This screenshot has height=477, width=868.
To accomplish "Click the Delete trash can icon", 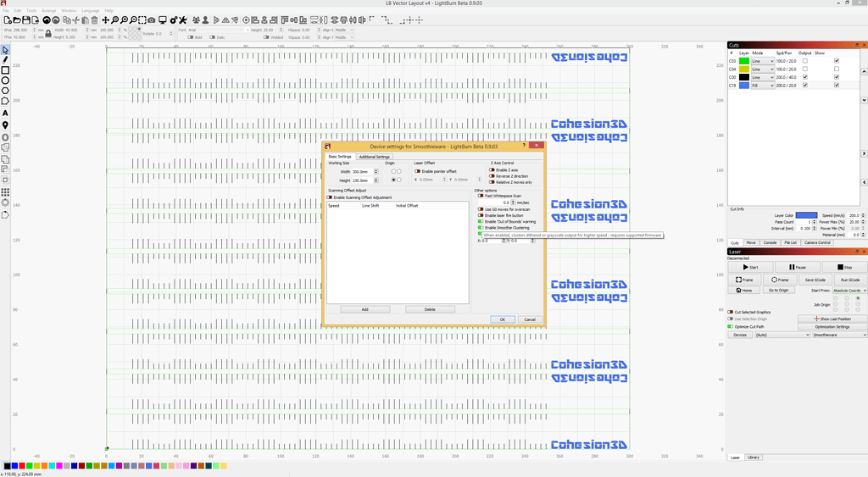I will [x=95, y=20].
